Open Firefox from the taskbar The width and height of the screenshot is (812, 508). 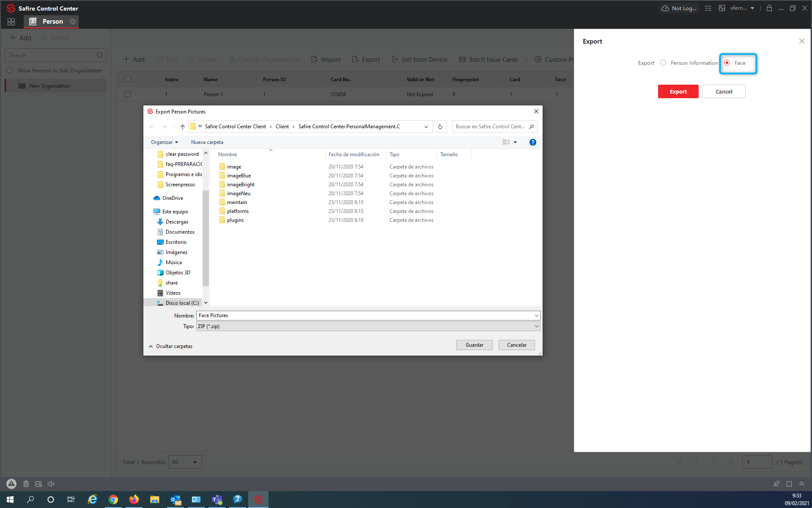[134, 500]
